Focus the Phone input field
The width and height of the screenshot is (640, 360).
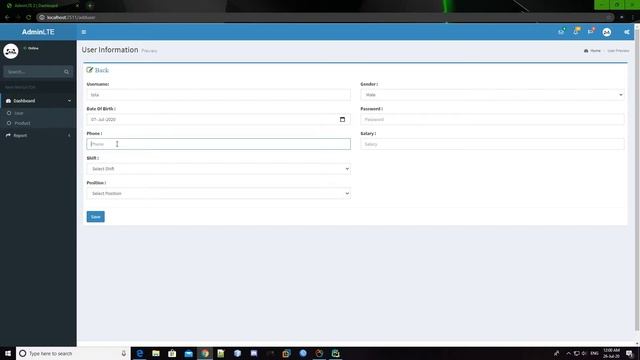(x=218, y=144)
